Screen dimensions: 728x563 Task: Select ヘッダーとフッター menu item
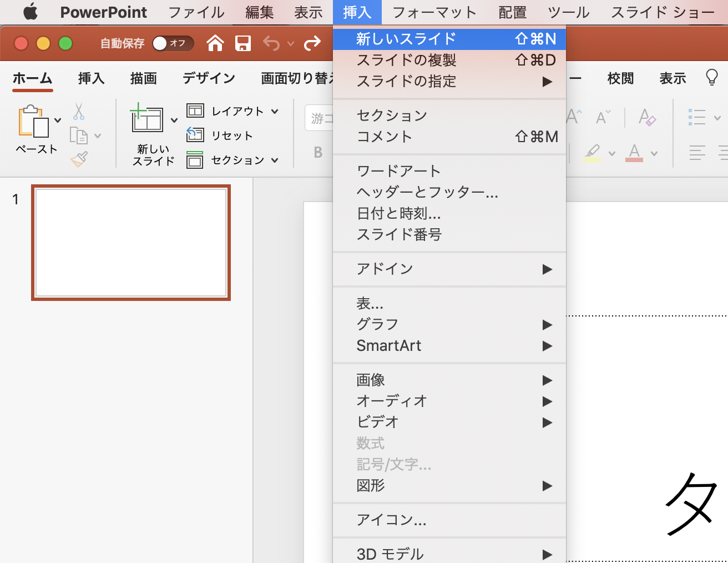449,192
